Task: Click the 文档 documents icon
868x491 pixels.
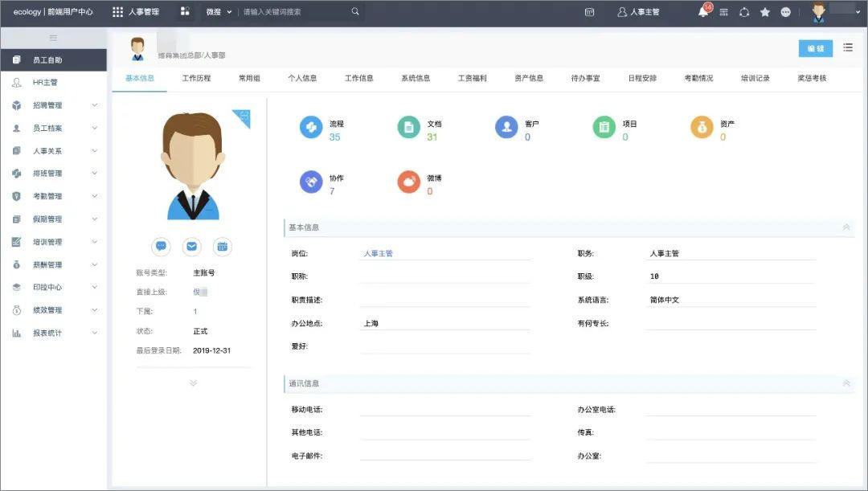Action: 410,127
